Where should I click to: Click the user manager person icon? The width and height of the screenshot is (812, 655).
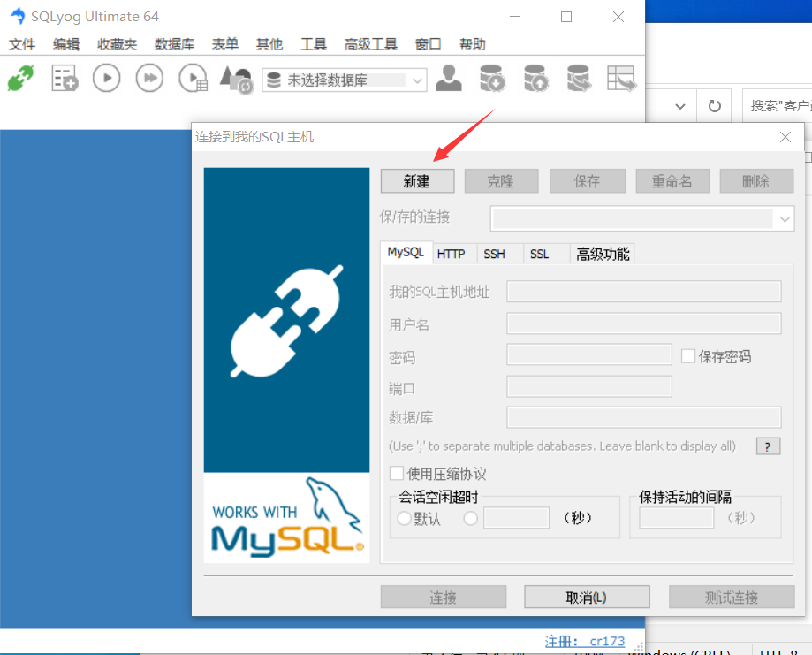(448, 78)
